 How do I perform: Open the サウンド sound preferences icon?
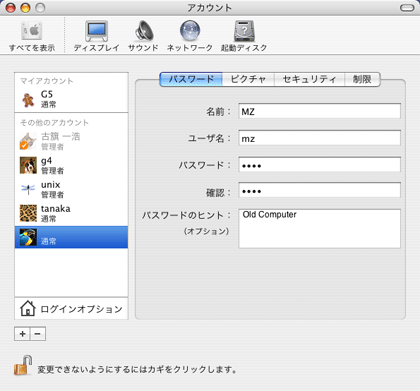coord(143,36)
